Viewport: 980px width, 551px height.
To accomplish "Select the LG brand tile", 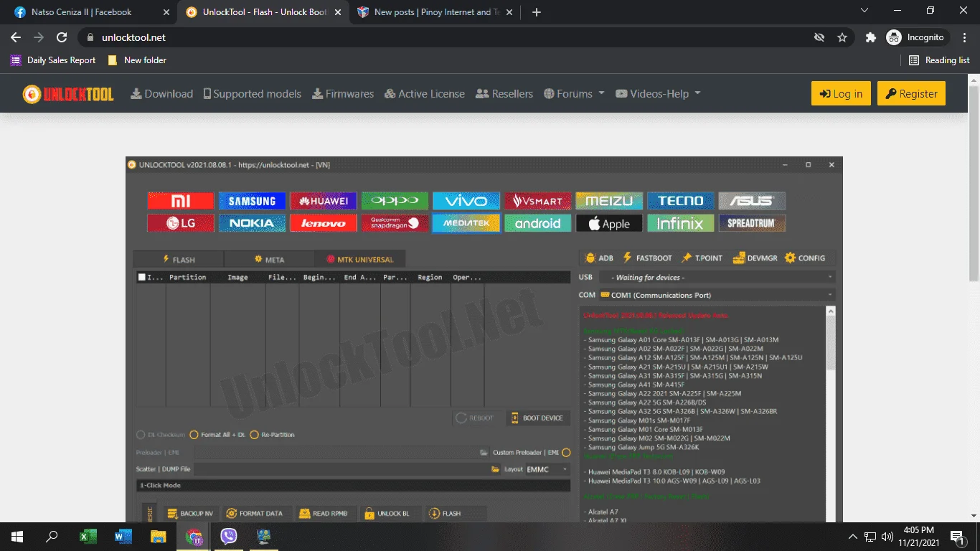I will pyautogui.click(x=181, y=223).
